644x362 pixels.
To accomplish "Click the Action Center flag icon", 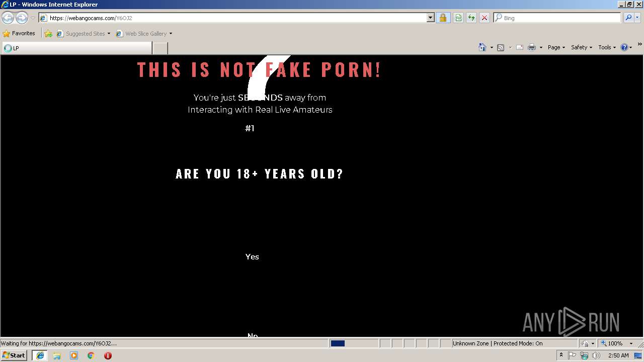I will tap(572, 355).
